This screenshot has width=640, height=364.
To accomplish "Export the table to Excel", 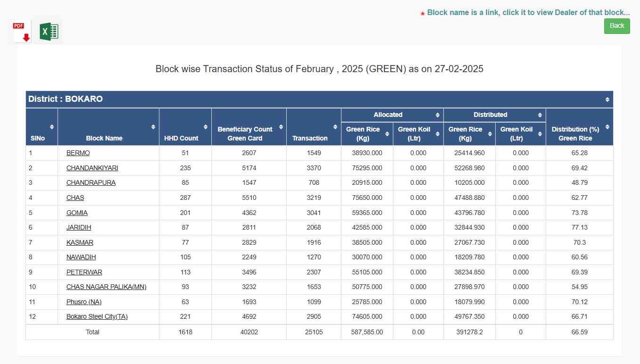I will (x=49, y=32).
